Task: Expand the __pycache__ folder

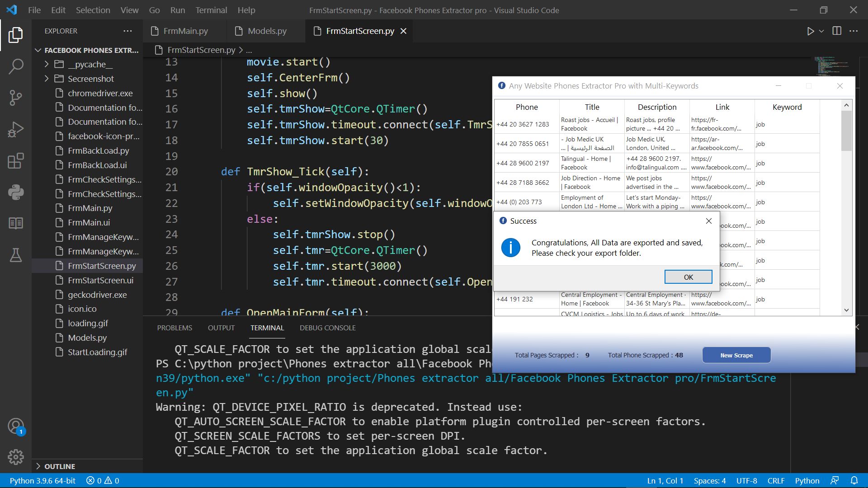Action: pyautogui.click(x=47, y=64)
